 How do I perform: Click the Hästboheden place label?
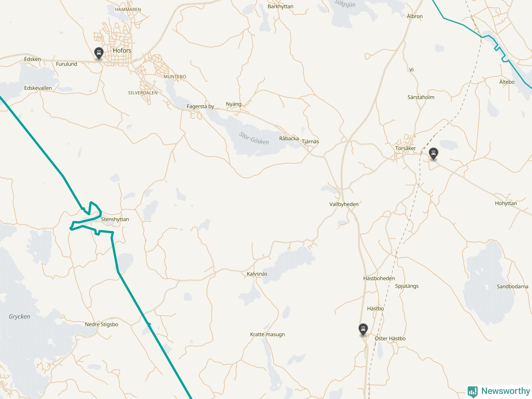tap(379, 278)
